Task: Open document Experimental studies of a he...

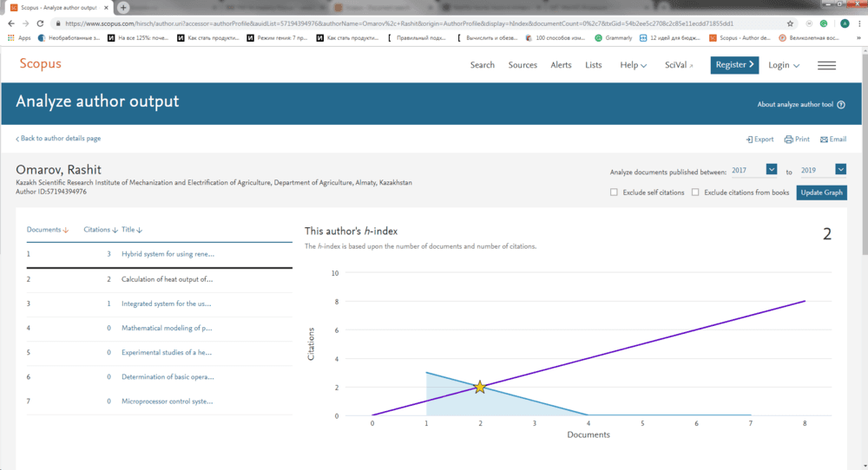Action: [x=167, y=352]
